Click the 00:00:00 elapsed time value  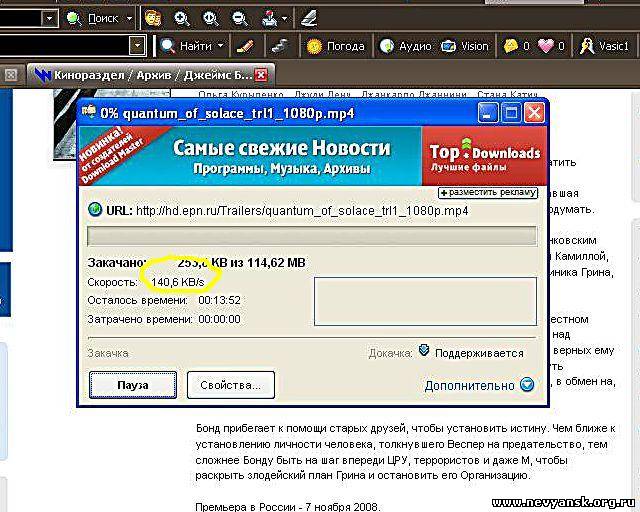[220, 319]
